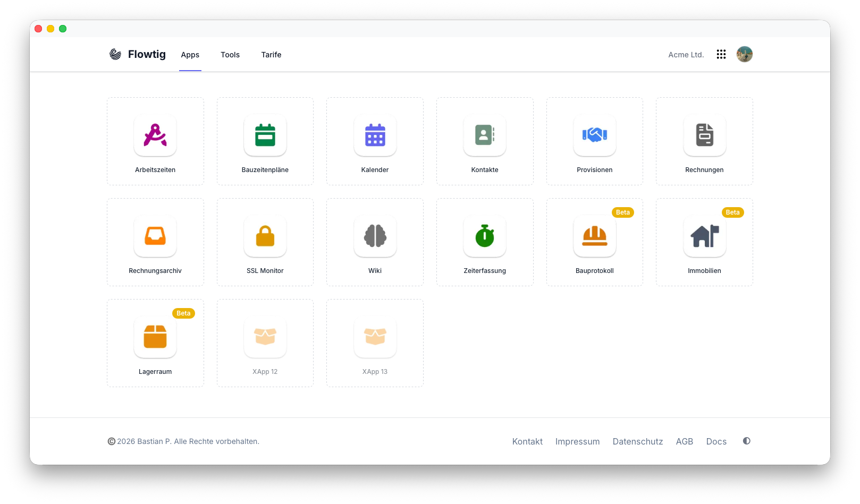The image size is (860, 504).
Task: Switch to the Tools tab
Action: (230, 55)
